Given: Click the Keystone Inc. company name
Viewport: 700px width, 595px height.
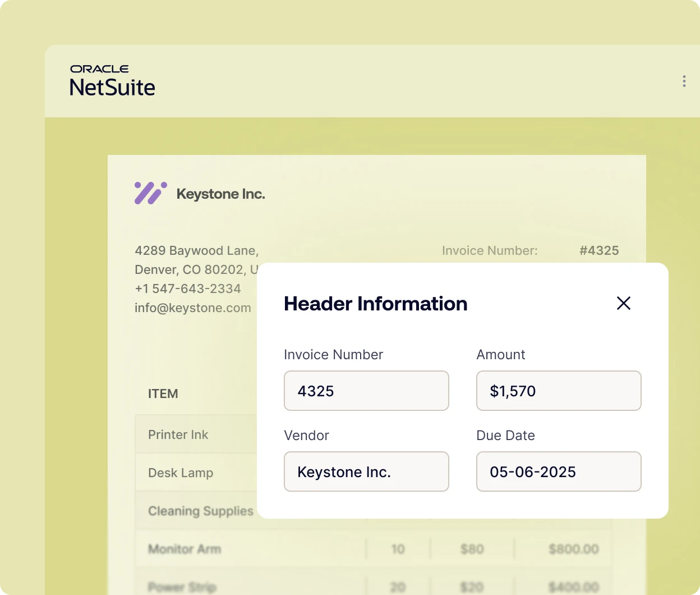Looking at the screenshot, I should click(220, 194).
